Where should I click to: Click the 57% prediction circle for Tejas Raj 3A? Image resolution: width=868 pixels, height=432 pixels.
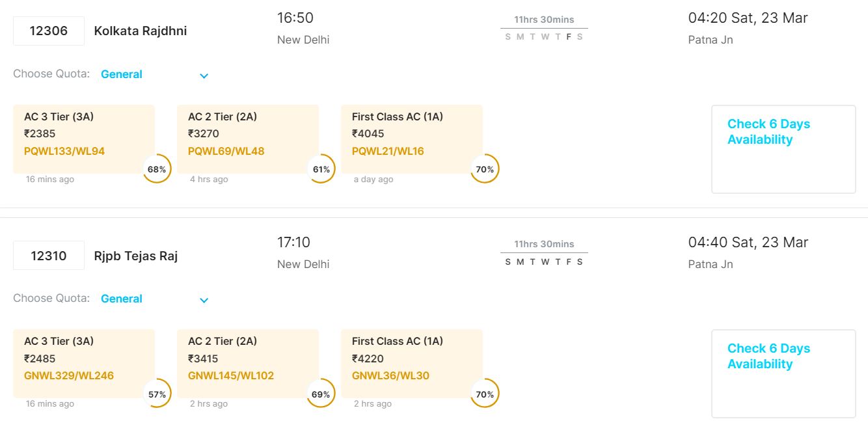(x=157, y=394)
